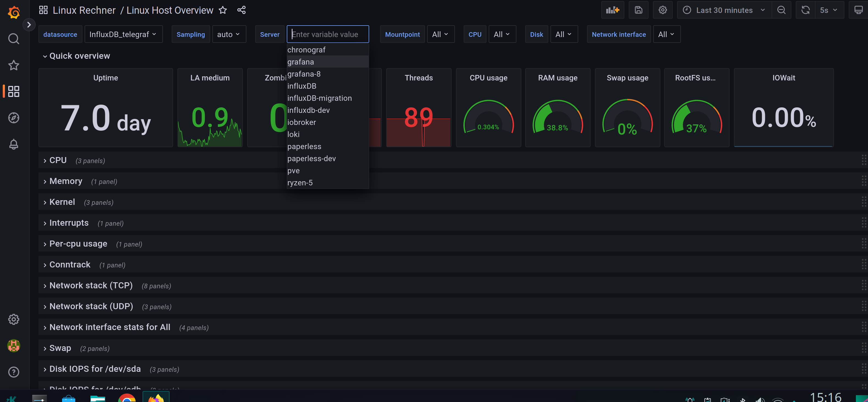
Task: Cycle view mode with monitor icon
Action: 858,10
